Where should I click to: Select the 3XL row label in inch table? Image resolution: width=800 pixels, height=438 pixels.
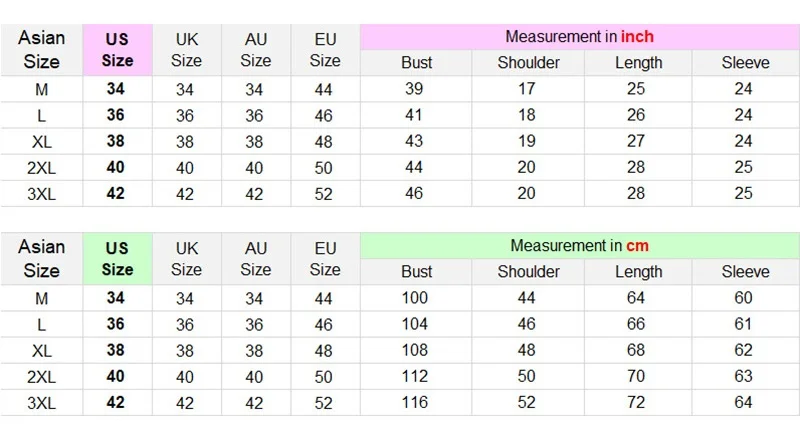(41, 193)
